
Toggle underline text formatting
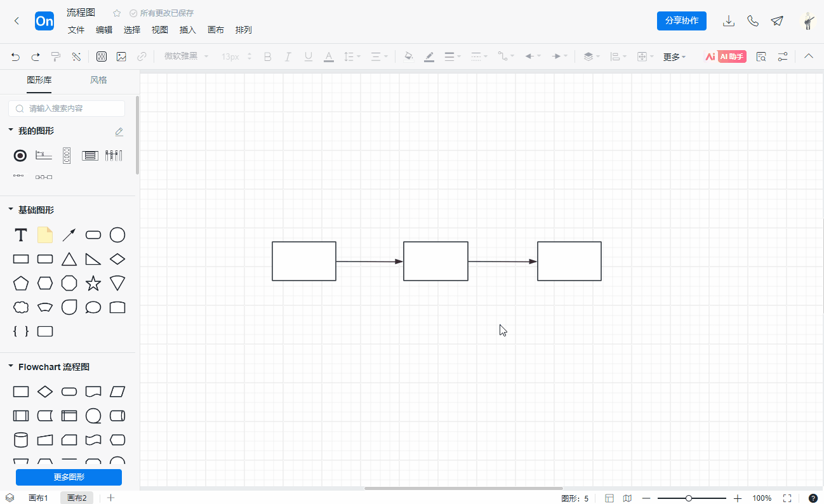(x=309, y=56)
